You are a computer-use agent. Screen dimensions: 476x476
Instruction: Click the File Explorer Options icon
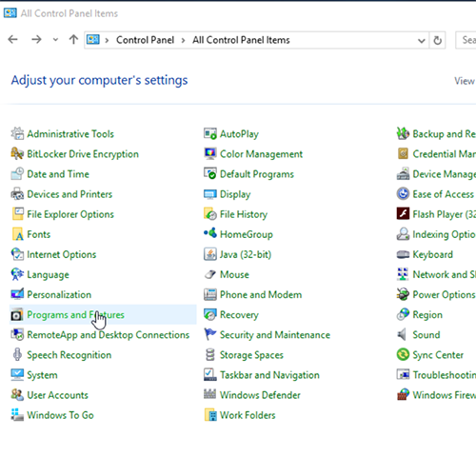(17, 214)
